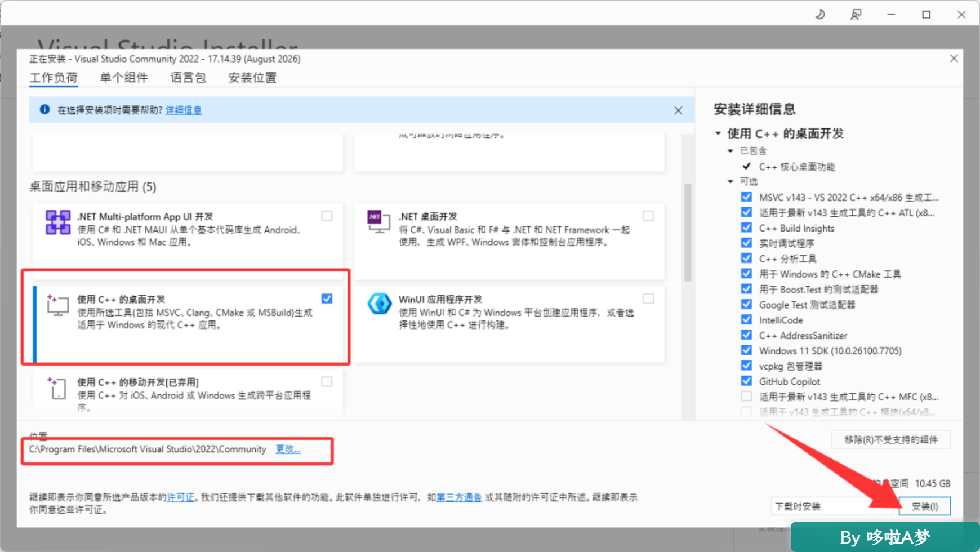
Task: Click the C++ mobile development workload icon
Action: pyautogui.click(x=57, y=388)
